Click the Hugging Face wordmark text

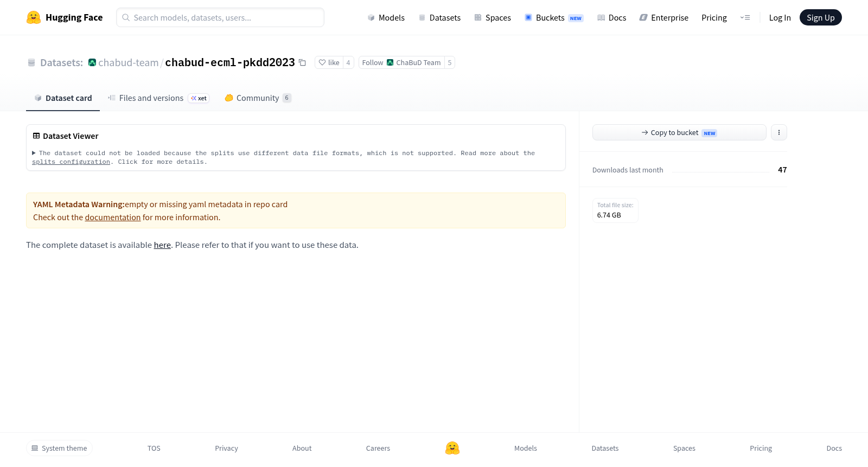point(74,17)
